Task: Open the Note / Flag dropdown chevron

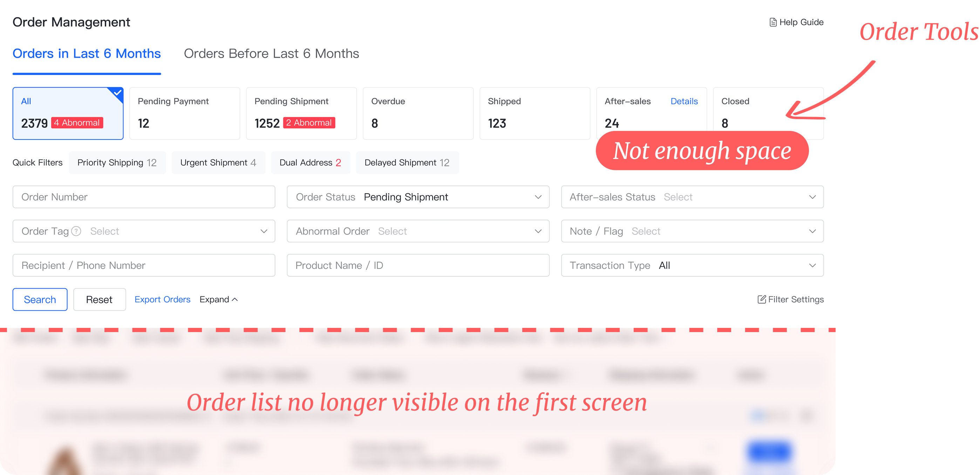Action: coord(812,231)
